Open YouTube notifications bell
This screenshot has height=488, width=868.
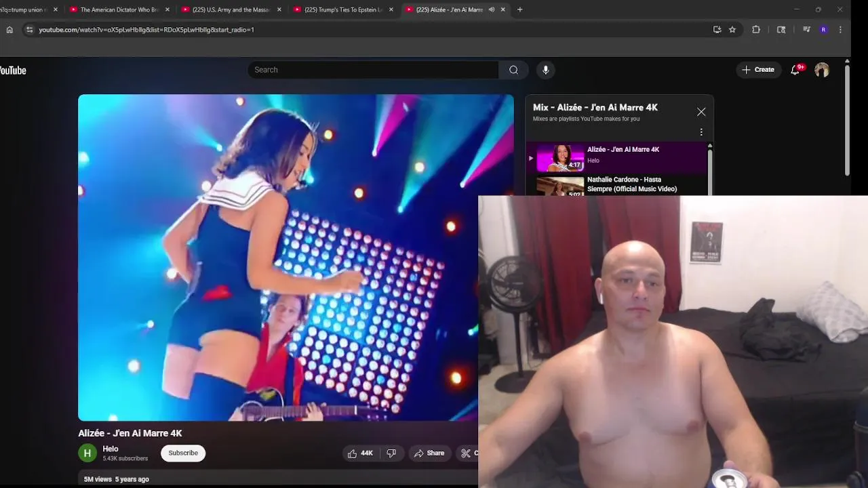795,70
